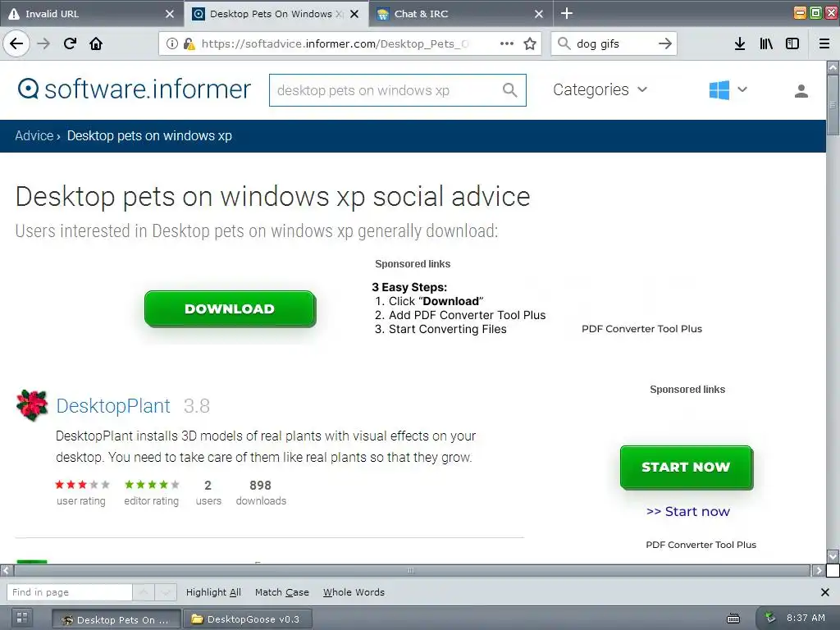Click the horizontal scrollbar right arrow
Screen dimensions: 840x630
pyautogui.click(x=818, y=570)
